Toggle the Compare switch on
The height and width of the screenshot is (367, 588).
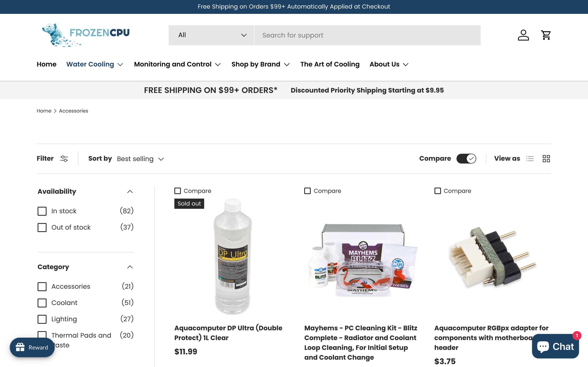click(x=466, y=159)
